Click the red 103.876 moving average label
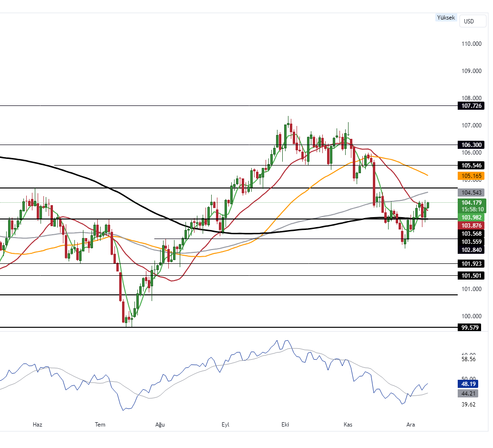 pyautogui.click(x=470, y=225)
